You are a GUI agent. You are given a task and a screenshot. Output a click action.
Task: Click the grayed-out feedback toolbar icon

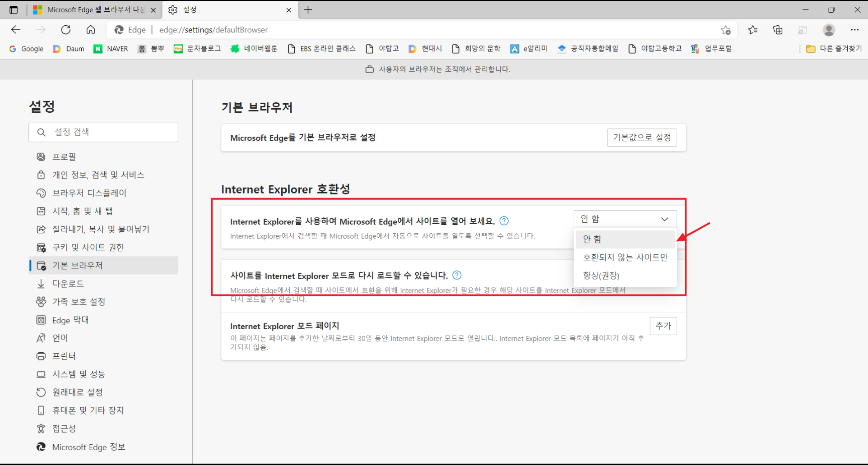click(x=803, y=30)
